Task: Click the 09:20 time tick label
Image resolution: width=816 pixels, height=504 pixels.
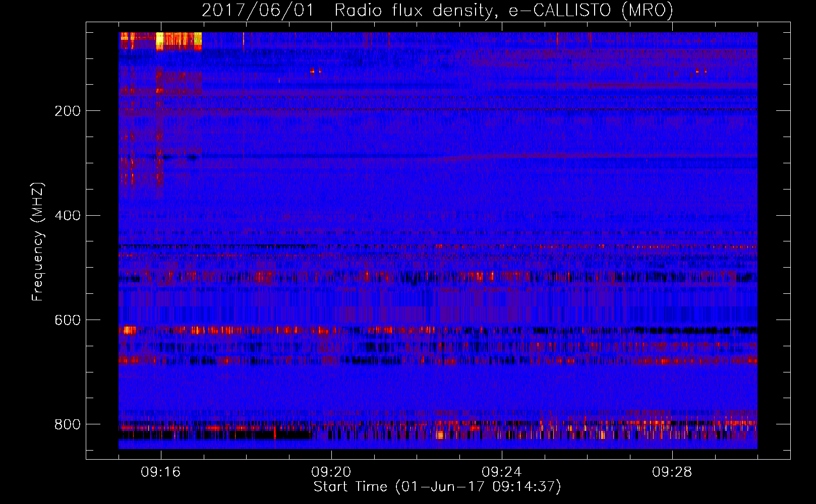Action: click(331, 472)
